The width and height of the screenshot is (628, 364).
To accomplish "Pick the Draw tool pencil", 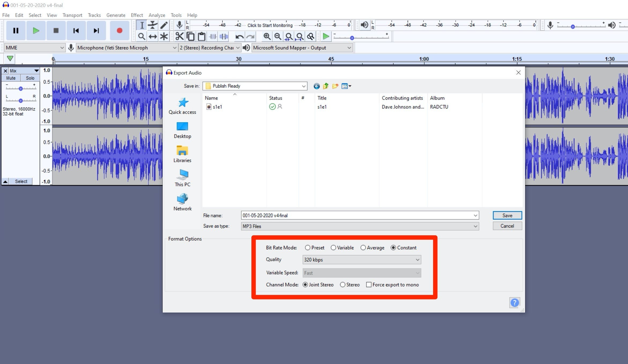I will [164, 25].
